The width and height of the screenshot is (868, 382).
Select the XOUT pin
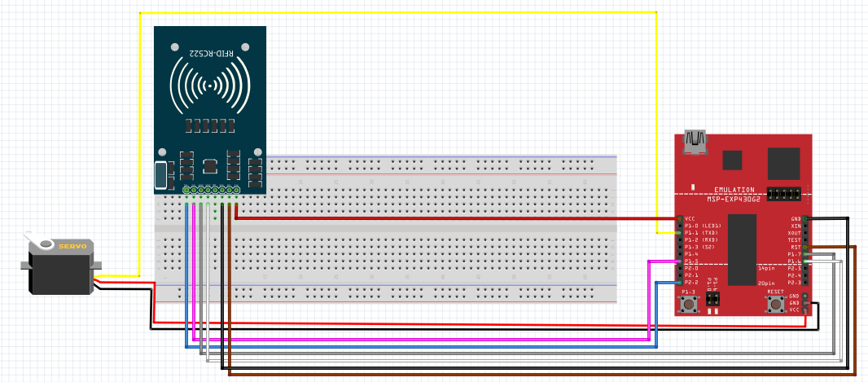tap(805, 233)
